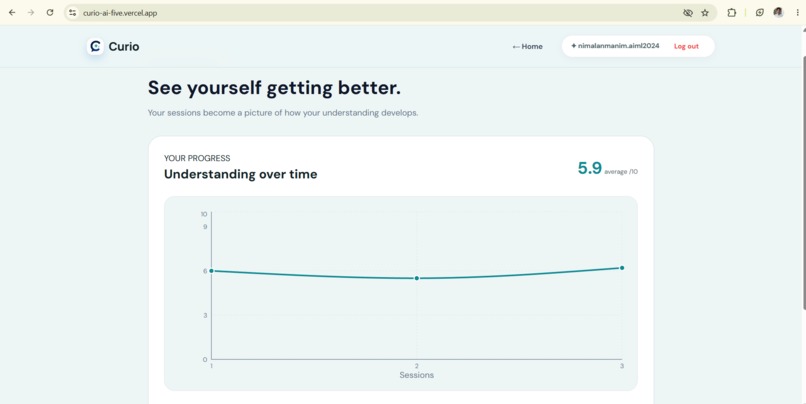Click the circular icon beside the profile avatar
This screenshot has width=806, height=404.
coord(760,13)
